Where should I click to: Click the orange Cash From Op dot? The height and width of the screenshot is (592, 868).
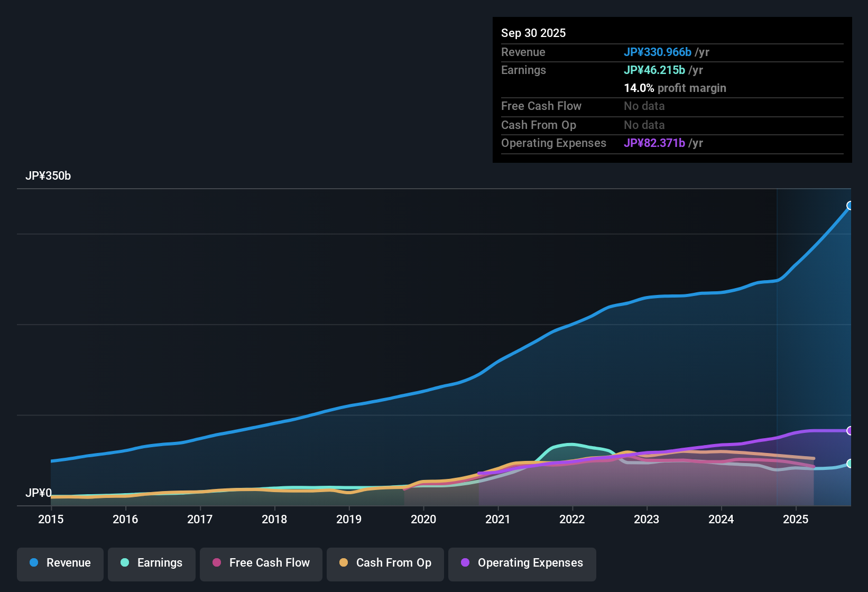343,563
